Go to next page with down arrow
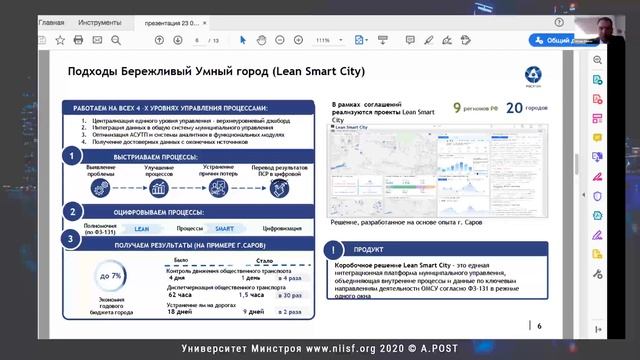This screenshot has width=640, height=360. 178,40
